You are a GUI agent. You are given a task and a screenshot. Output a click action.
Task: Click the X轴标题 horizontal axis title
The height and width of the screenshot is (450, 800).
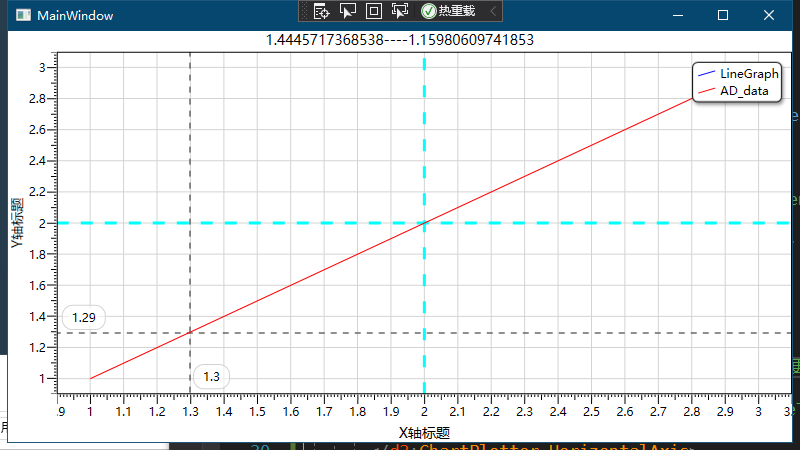(424, 433)
